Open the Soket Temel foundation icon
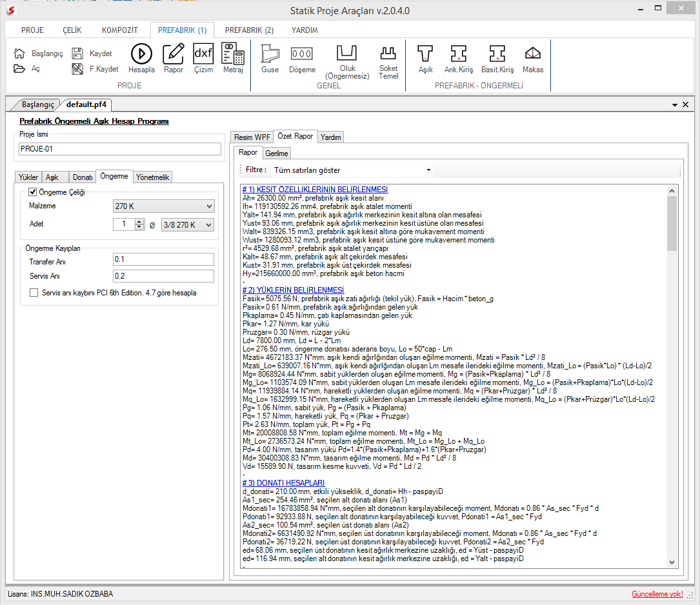Image resolution: width=700 pixels, height=605 pixels. click(388, 53)
